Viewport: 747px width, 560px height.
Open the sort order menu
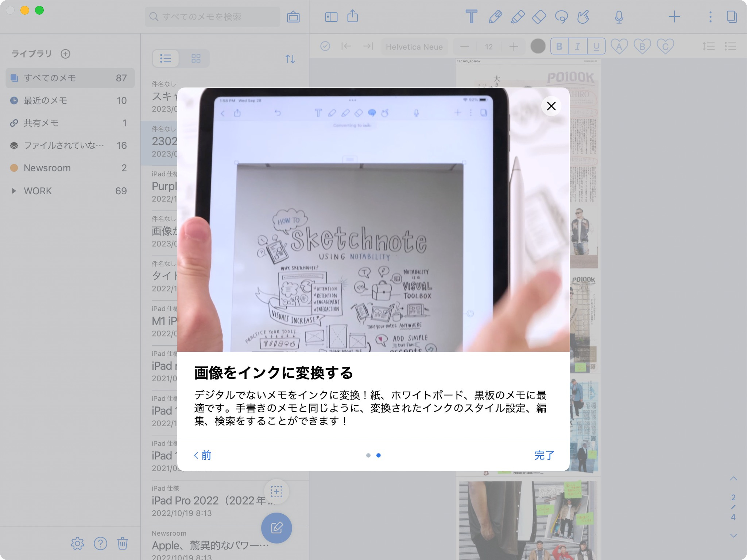pos(290,59)
